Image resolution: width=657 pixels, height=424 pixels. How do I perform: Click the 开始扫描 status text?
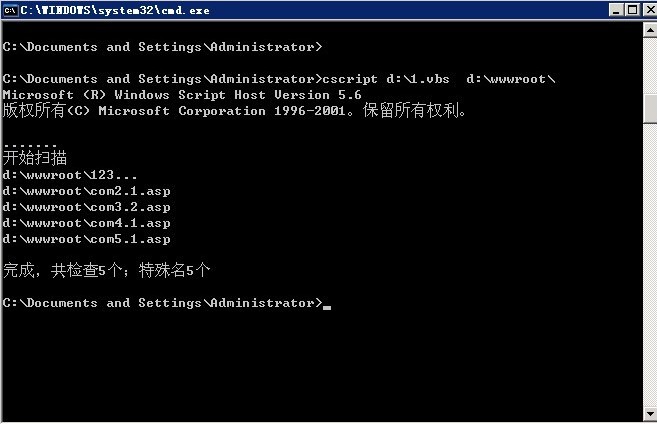(x=35, y=158)
